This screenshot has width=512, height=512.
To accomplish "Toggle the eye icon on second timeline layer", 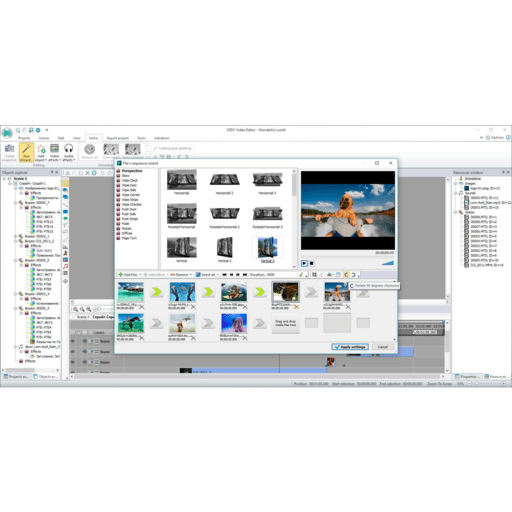I will [x=73, y=352].
